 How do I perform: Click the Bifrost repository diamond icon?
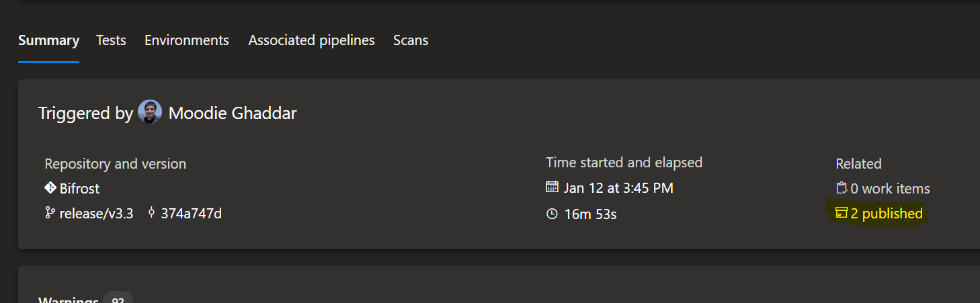[x=50, y=188]
